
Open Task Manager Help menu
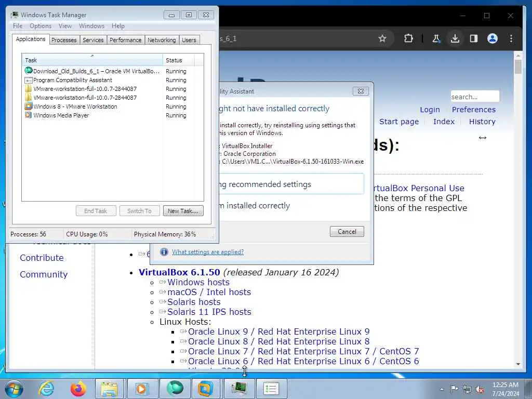118,26
